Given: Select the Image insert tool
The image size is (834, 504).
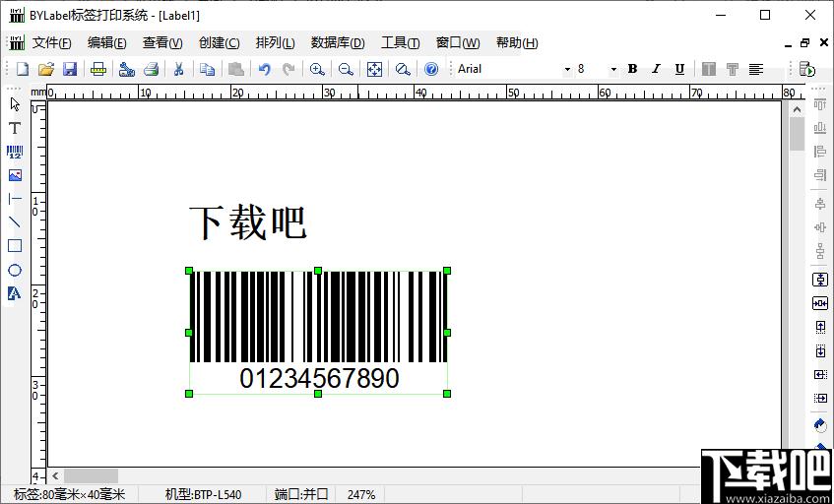Looking at the screenshot, I should (x=15, y=175).
